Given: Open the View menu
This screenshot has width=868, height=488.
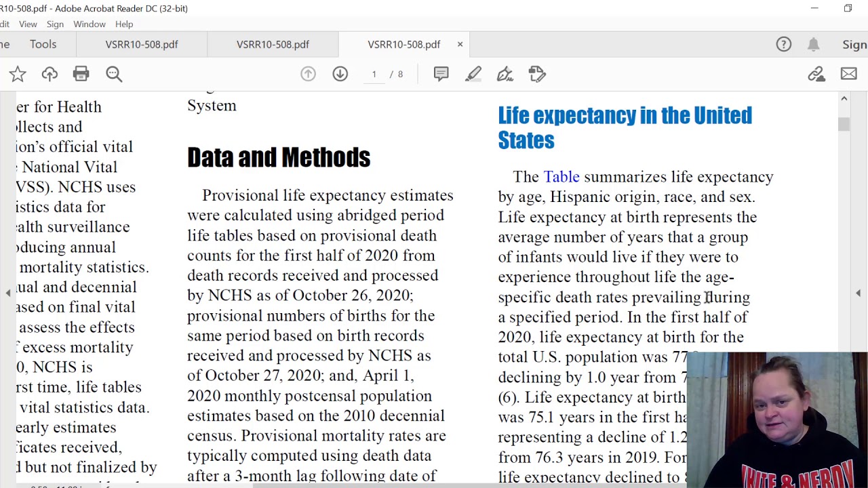Looking at the screenshot, I should pyautogui.click(x=28, y=24).
